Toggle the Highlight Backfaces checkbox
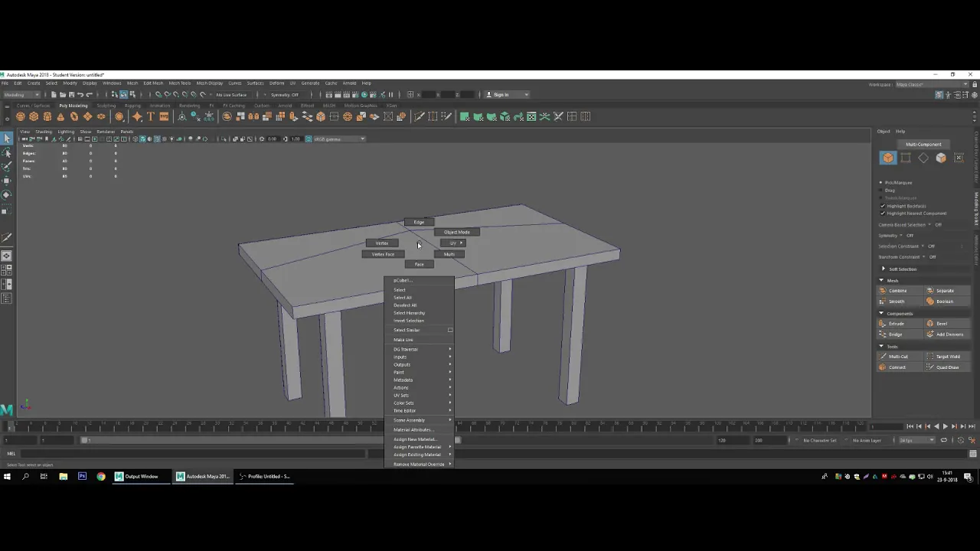This screenshot has height=551, width=980. click(883, 206)
